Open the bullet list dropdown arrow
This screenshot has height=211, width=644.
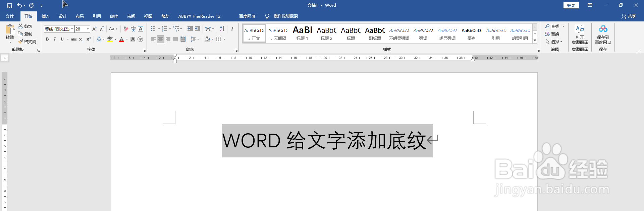(x=159, y=29)
